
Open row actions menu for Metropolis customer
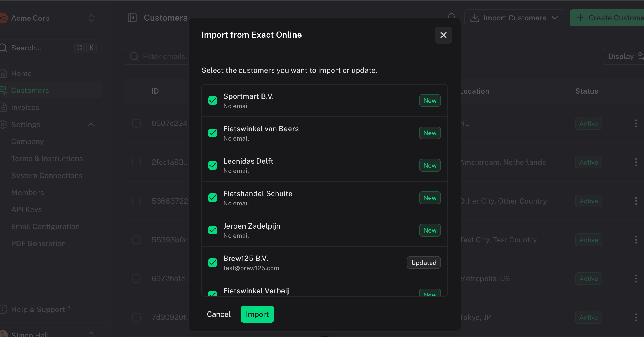pos(636,279)
